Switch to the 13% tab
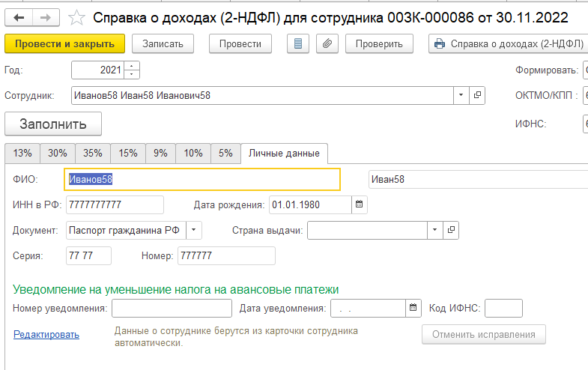588x370 pixels. click(22, 154)
